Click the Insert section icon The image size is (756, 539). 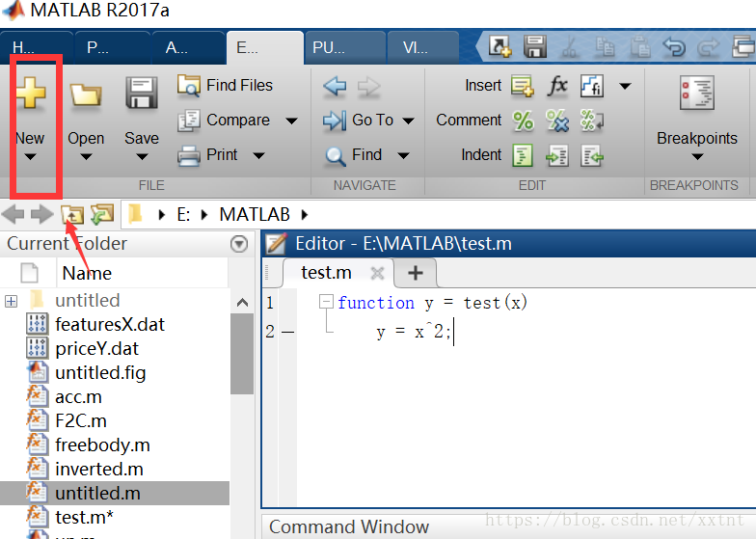tap(523, 87)
